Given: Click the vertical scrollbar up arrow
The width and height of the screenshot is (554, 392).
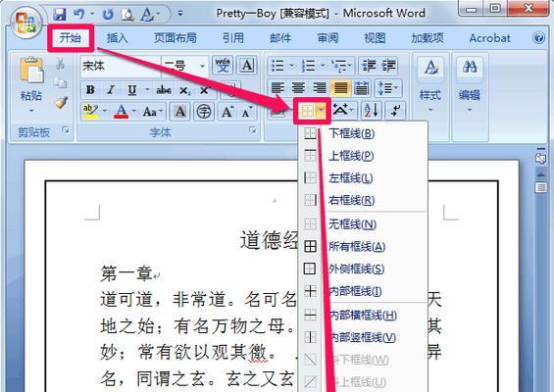Looking at the screenshot, I should (541, 173).
